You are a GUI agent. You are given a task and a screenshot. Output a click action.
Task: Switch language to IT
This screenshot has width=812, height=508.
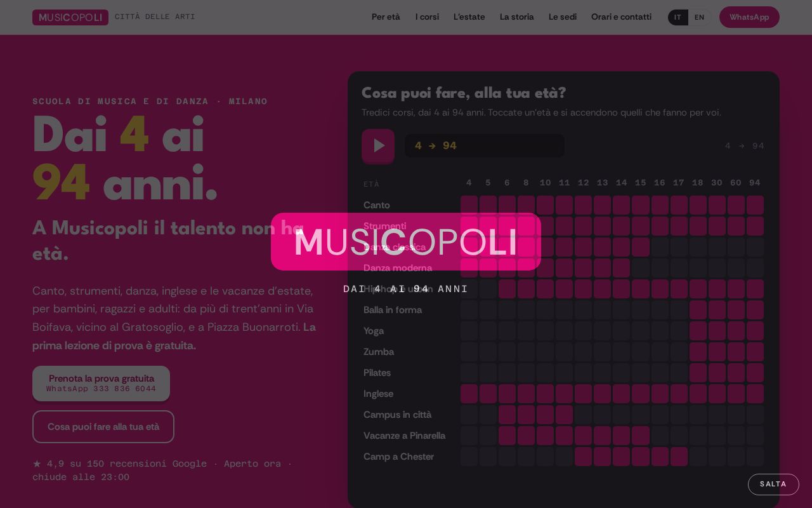(678, 17)
